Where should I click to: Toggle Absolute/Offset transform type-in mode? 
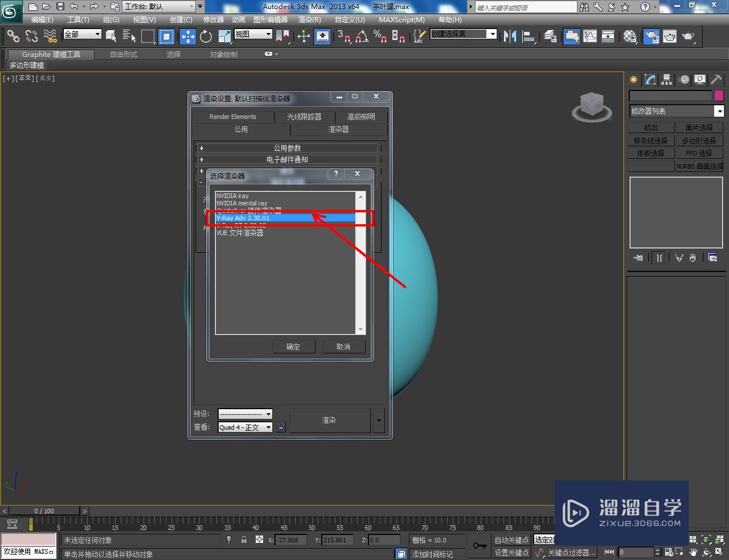259,540
